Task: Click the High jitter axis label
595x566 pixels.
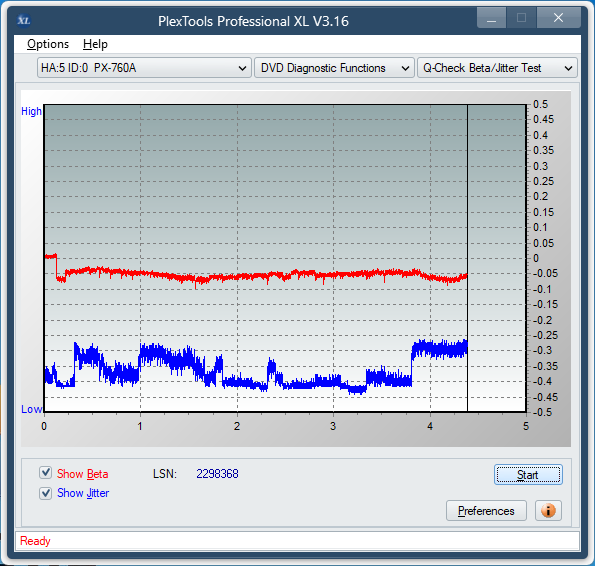Action: 31,111
